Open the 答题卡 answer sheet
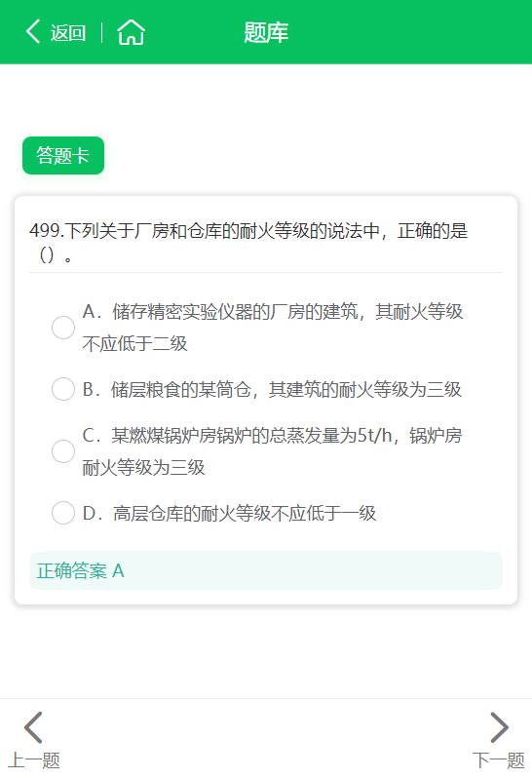Viewport: 532px width, 778px height. tap(63, 156)
